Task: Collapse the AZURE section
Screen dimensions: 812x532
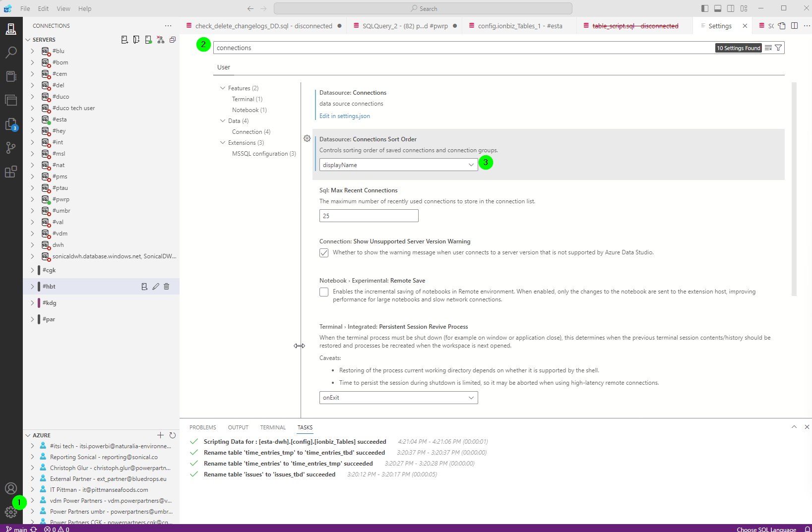Action: pyautogui.click(x=28, y=435)
